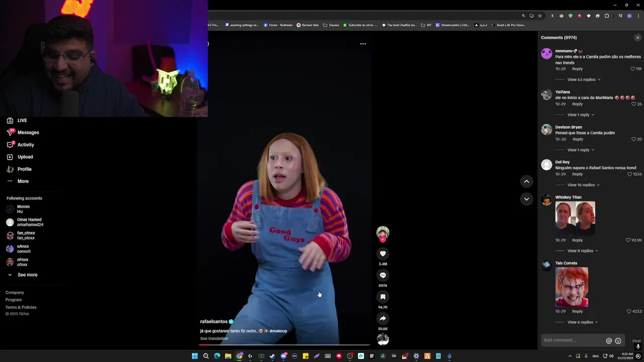Open the rafaelsantos username link
Screen dimensions: 644x362
click(x=214, y=322)
